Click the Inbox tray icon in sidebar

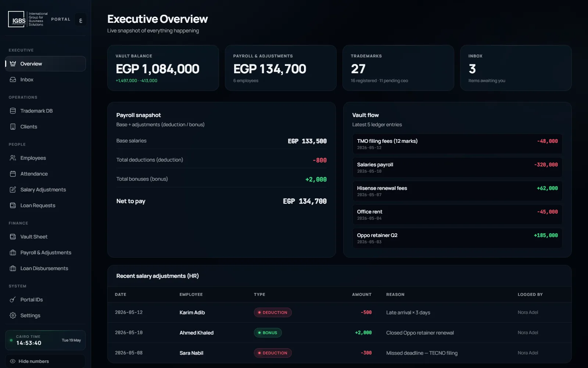[13, 79]
